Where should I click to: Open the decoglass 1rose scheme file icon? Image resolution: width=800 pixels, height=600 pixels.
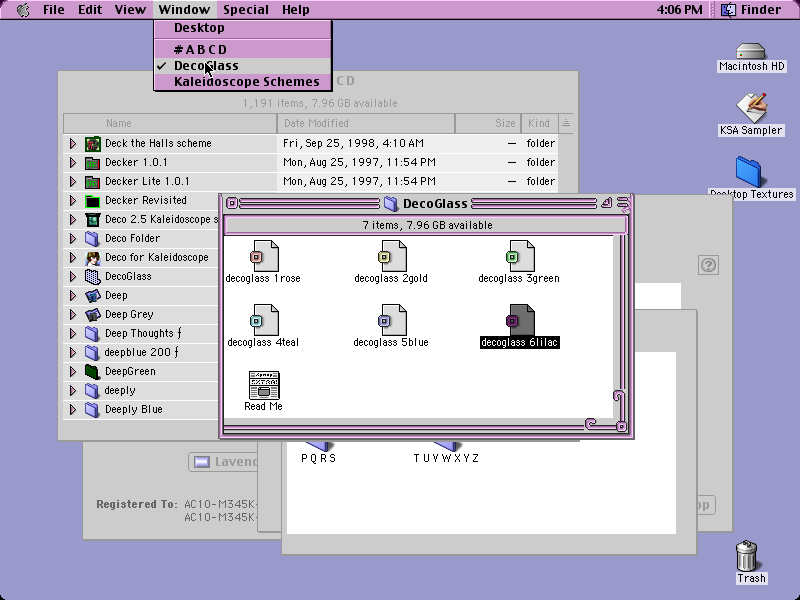click(264, 256)
